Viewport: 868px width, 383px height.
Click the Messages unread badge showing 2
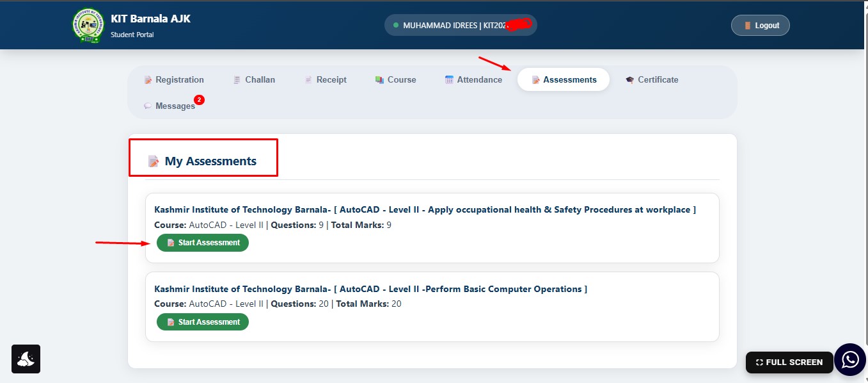(200, 100)
